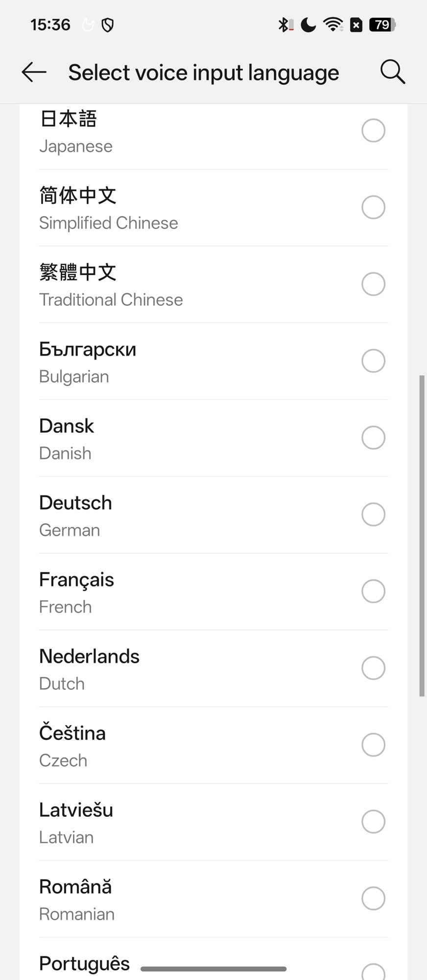Pick the Danish radio button
This screenshot has width=427, height=980.
[x=373, y=438]
